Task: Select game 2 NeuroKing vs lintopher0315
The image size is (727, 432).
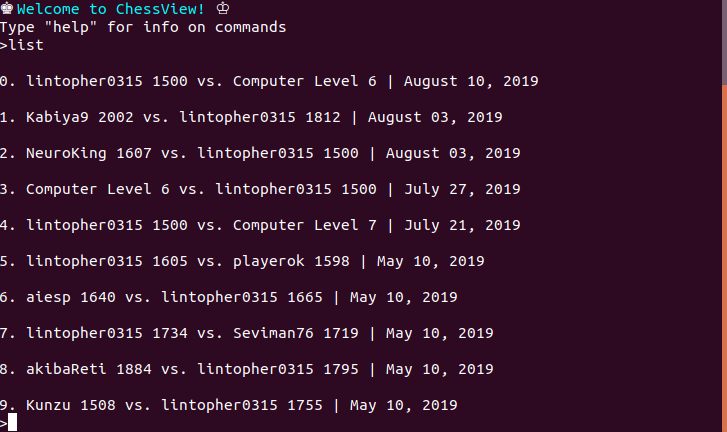Action: coord(260,153)
